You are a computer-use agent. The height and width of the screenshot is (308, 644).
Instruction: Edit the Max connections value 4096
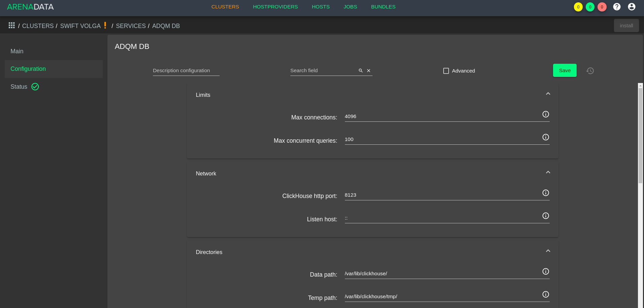point(443,117)
